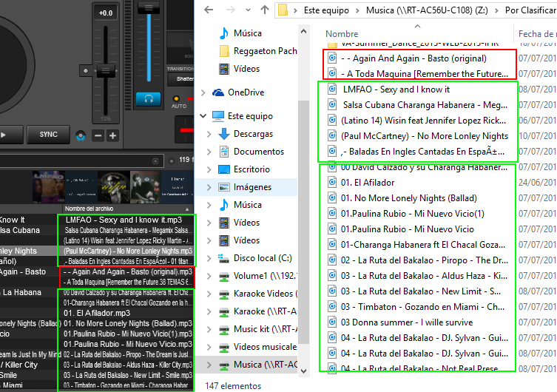Select file LMFAO - Sexy and I know it

(x=396, y=89)
